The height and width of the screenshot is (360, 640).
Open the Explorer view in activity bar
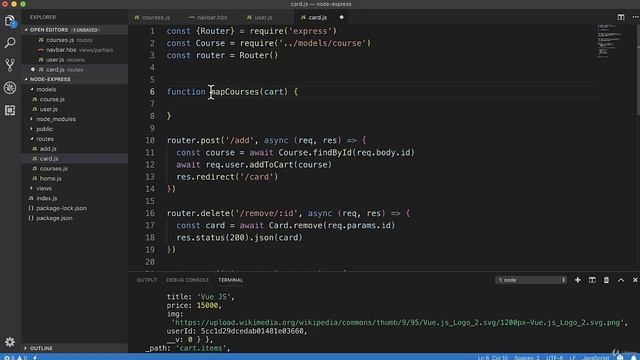(10, 21)
